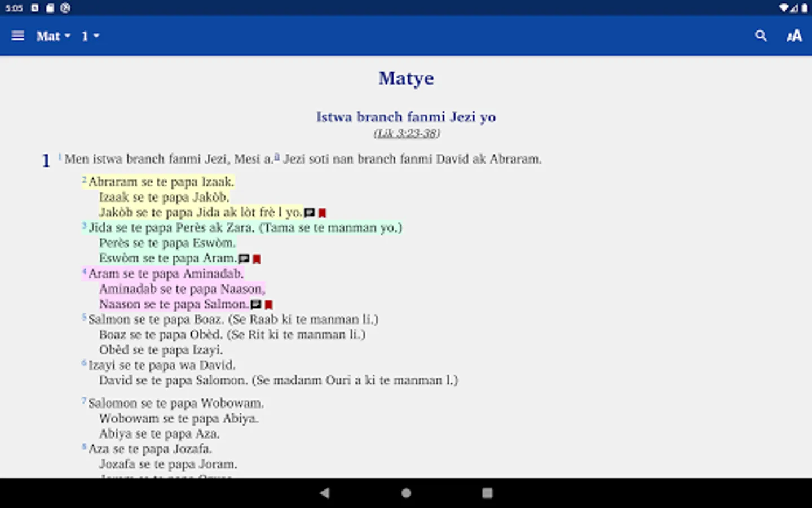Open the chapter 1 selector dropdown
812x508 pixels.
tap(90, 36)
